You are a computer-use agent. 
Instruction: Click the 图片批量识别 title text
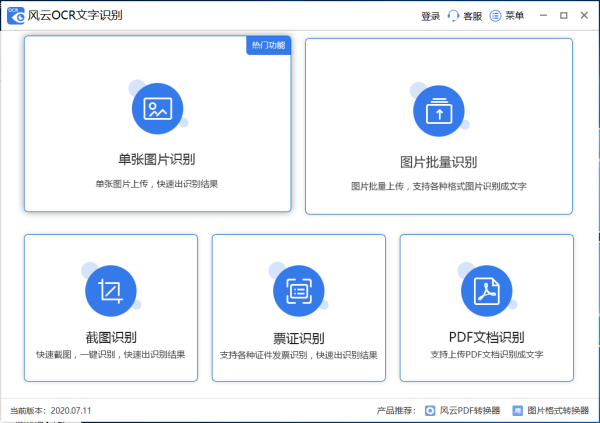[439, 162]
